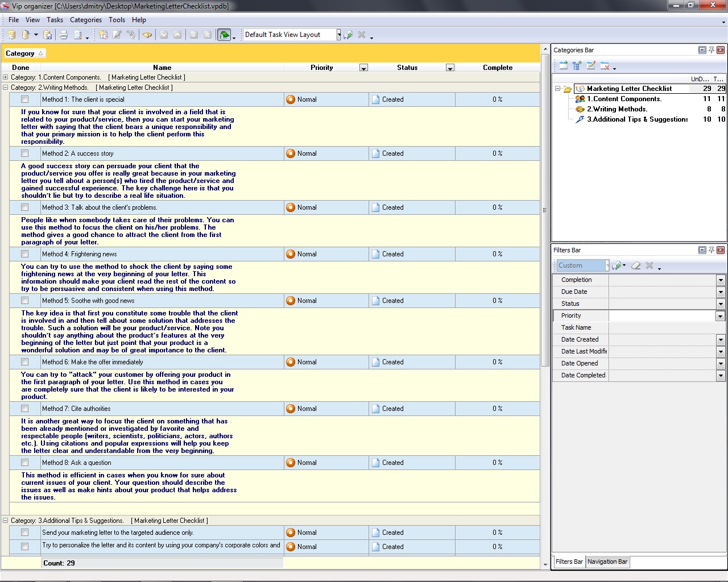Expand the 1.Content Components category group
Screen dimensions: 728x582
(6, 77)
